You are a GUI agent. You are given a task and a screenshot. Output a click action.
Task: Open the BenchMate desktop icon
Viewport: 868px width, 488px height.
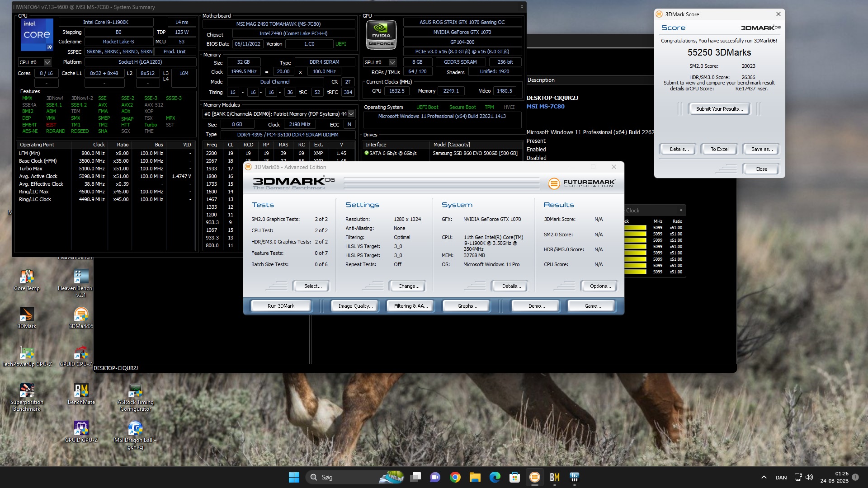(81, 394)
